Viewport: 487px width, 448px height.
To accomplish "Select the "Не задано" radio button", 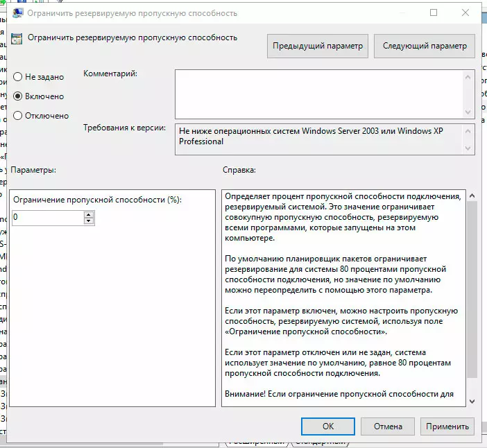I will click(x=18, y=77).
